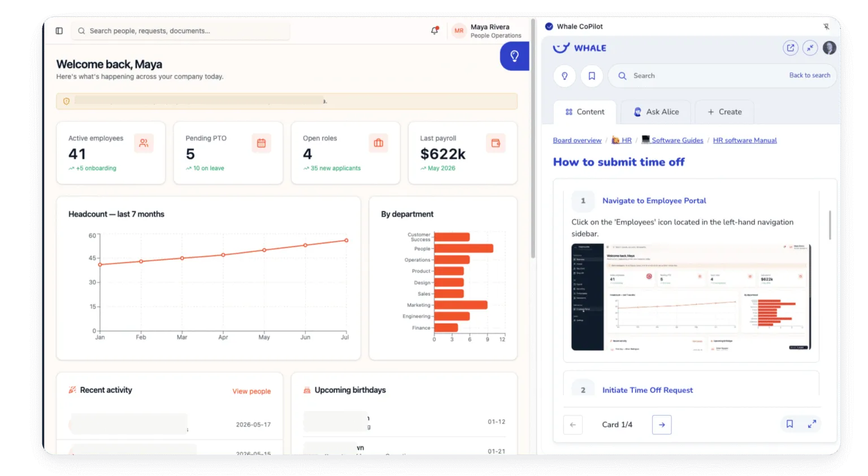Screen dimensions: 868x476
Task: Open the step 1 screenshot thumbnail
Action: click(691, 297)
